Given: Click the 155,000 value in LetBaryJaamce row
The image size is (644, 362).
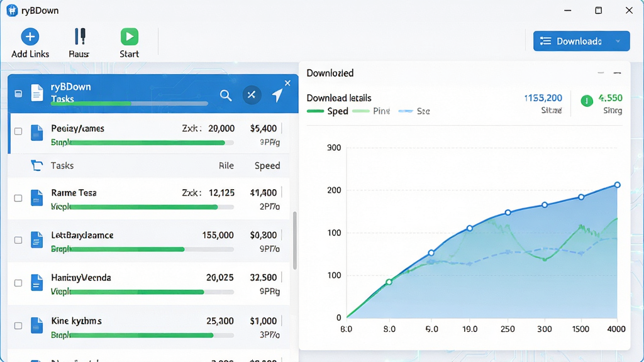Looking at the screenshot, I should pos(218,235).
